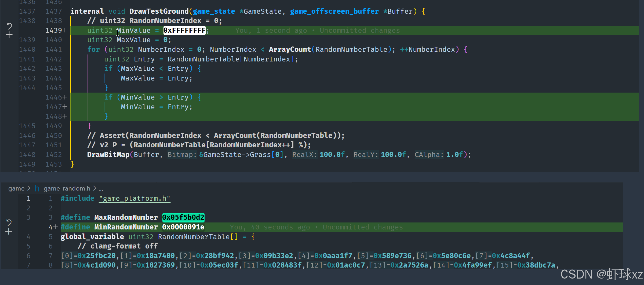Follow the game_platform.h include link
Image resolution: width=644 pixels, height=285 pixels.
pyautogui.click(x=134, y=199)
